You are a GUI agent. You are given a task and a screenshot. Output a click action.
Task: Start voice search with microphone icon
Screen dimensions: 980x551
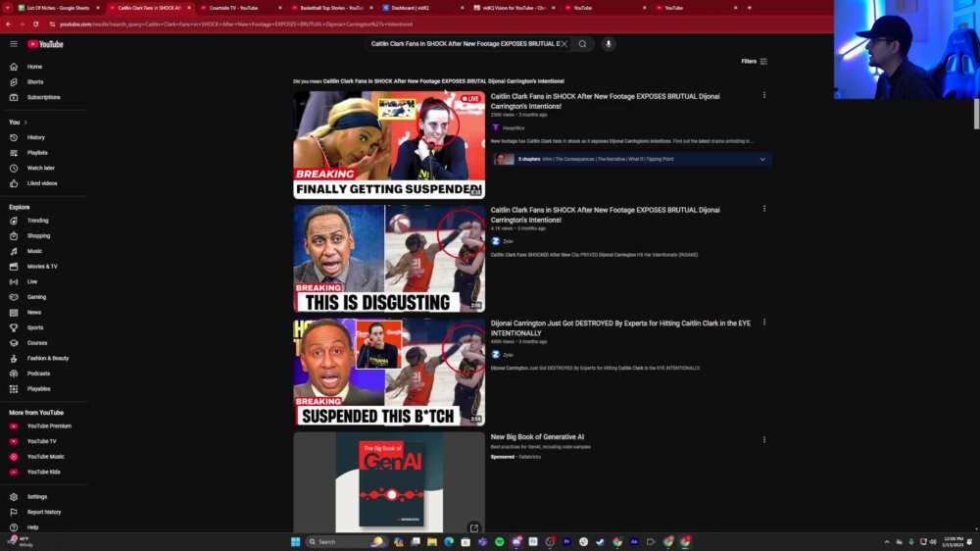coord(609,44)
